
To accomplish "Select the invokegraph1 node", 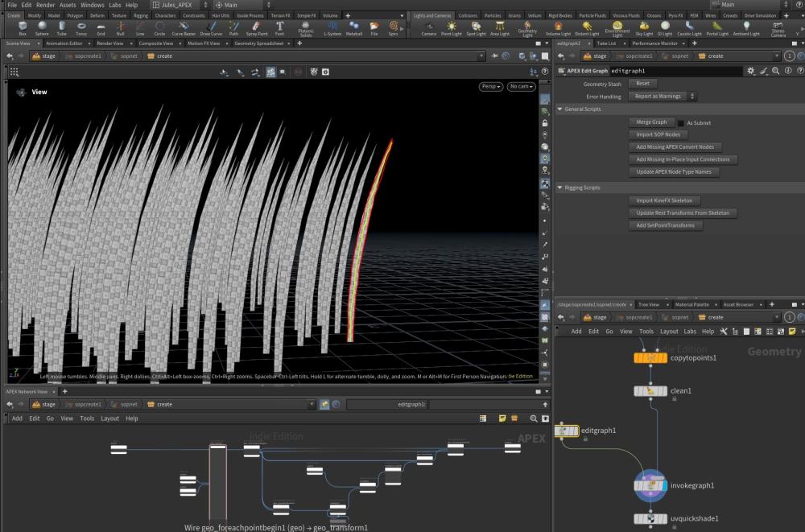I will tap(650, 485).
